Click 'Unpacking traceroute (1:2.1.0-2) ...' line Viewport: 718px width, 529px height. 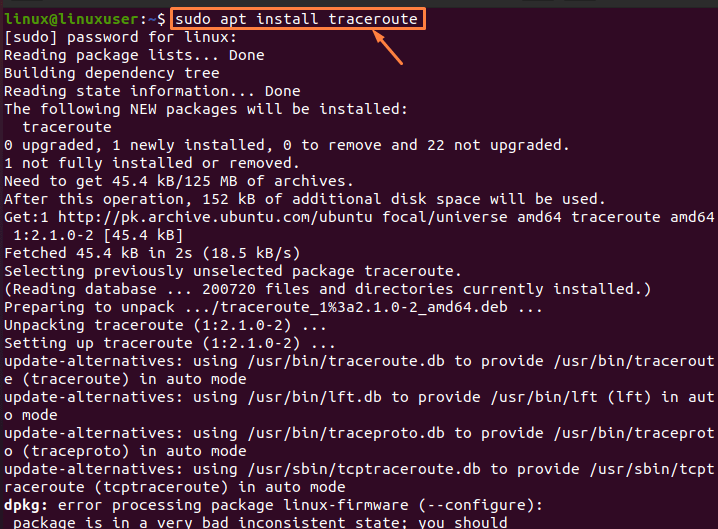pyautogui.click(x=165, y=325)
